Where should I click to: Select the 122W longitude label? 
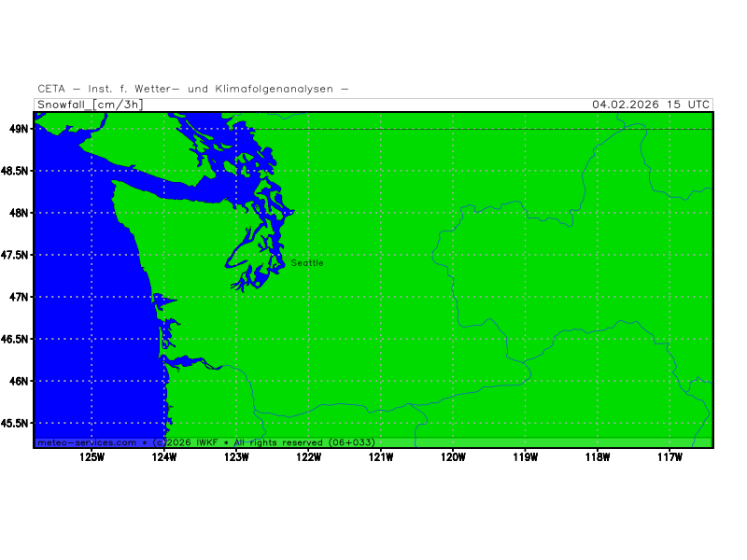click(x=308, y=457)
